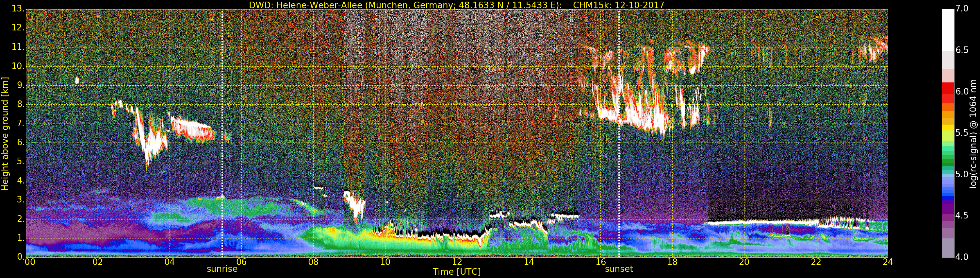Click the chart title naming Helene-Weber-Allee München

point(457,5)
